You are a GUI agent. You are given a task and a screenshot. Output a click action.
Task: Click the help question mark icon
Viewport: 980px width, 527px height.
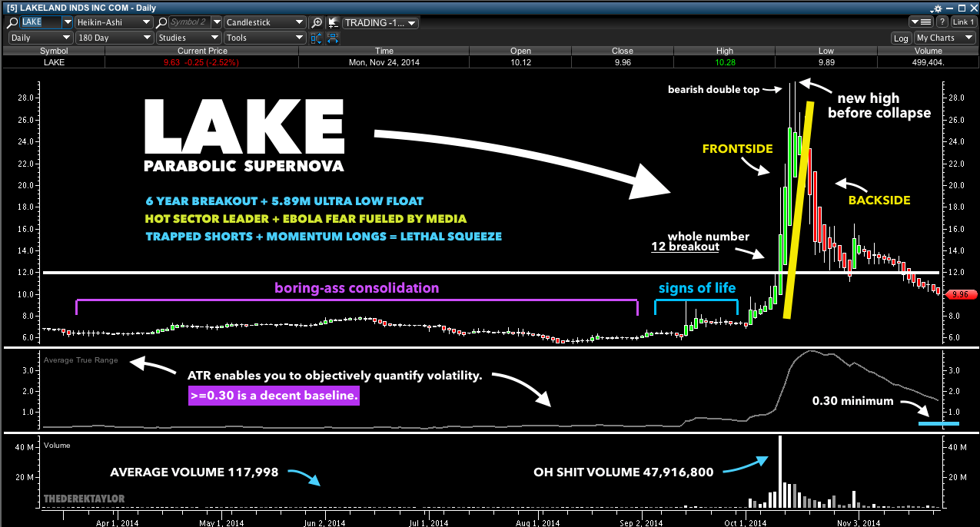[x=942, y=22]
